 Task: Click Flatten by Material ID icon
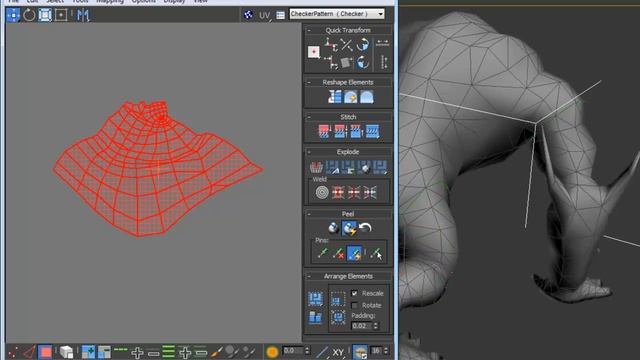(364, 167)
